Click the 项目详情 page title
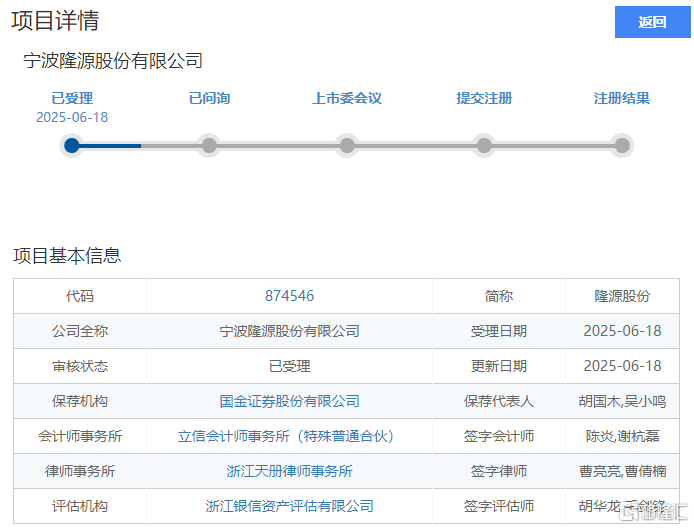 coord(55,21)
